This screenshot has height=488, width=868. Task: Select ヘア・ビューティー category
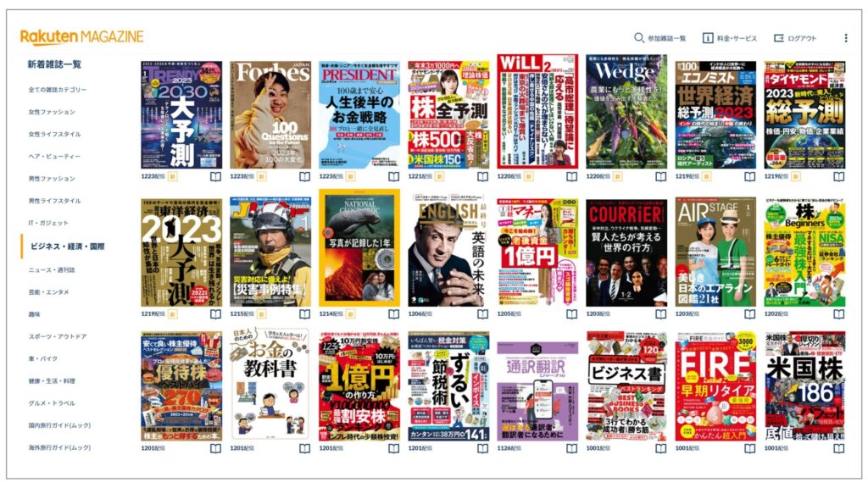(54, 156)
